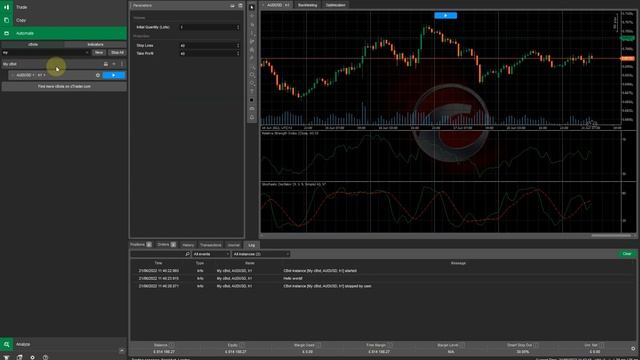Switch to the cBots tab
Screen dimensions: 640x360
pyautogui.click(x=33, y=44)
